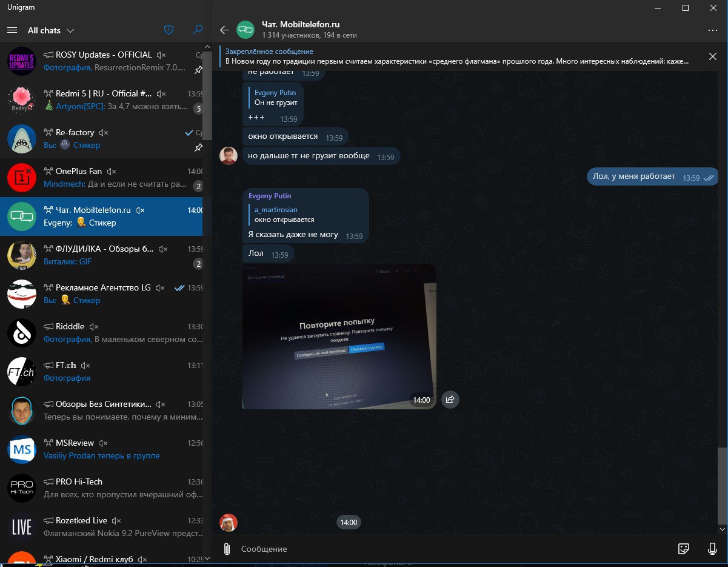
Task: Open the OnePlus Fan chat
Action: click(102, 178)
